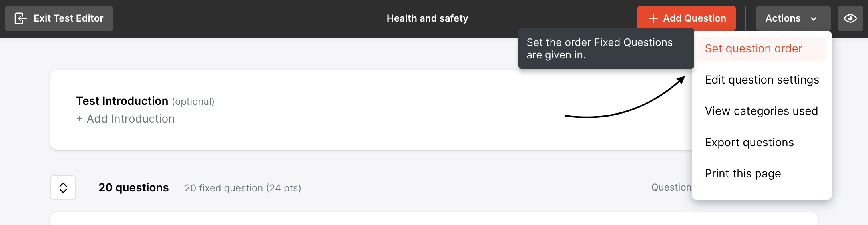
Task: Select Export questions from menu
Action: click(749, 143)
